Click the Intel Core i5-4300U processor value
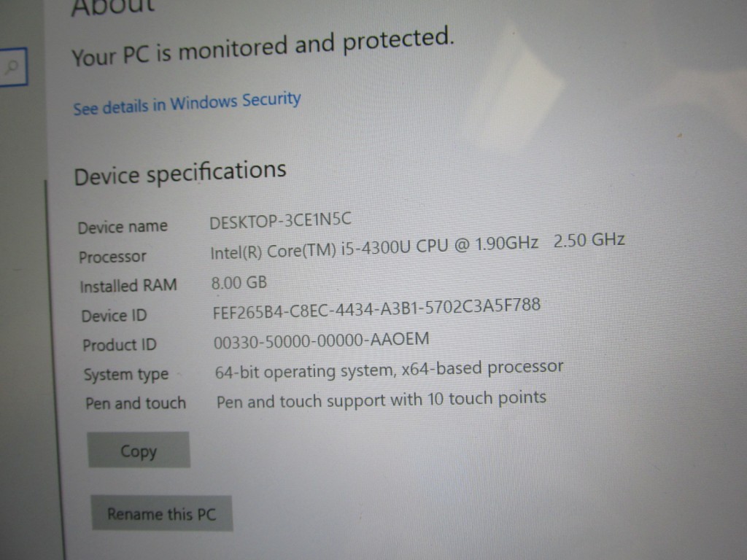Viewport: 747px width, 560px height. pos(417,246)
